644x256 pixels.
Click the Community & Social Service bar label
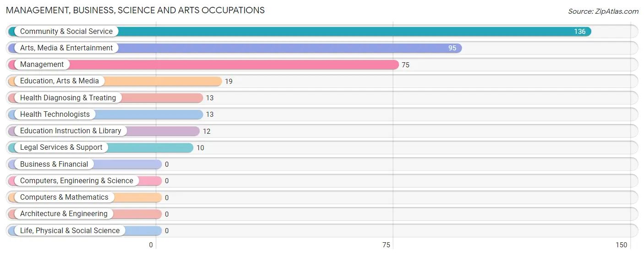(66, 31)
